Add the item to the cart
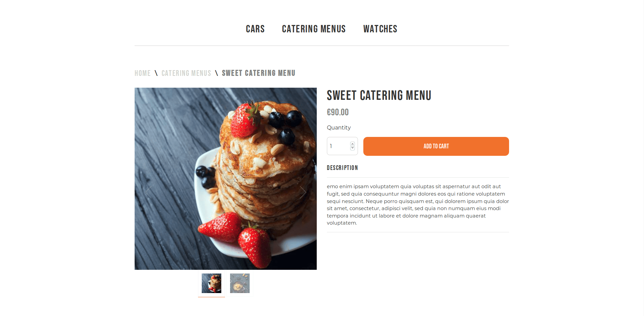The height and width of the screenshot is (316, 644). click(x=436, y=146)
